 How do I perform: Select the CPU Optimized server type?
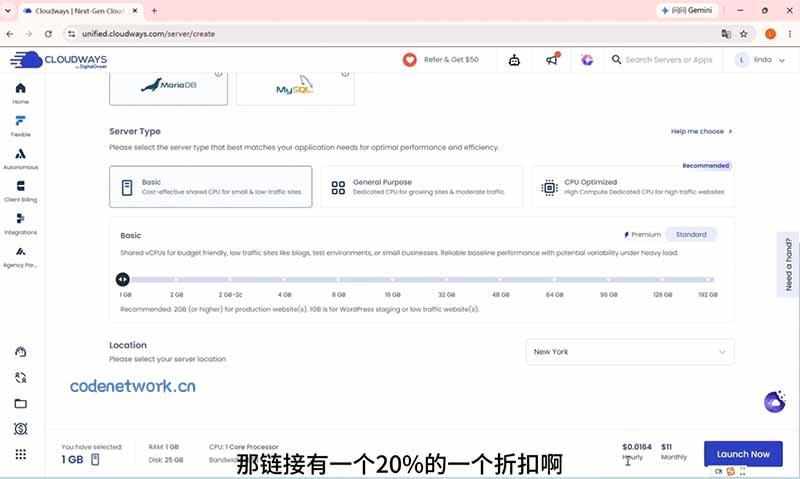point(633,187)
